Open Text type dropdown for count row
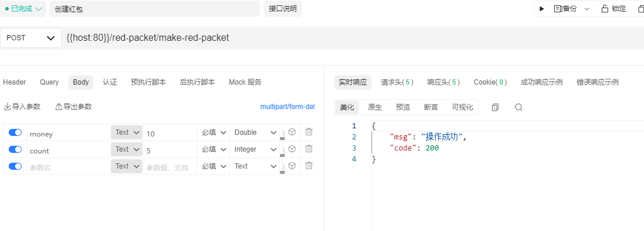 coord(127,149)
